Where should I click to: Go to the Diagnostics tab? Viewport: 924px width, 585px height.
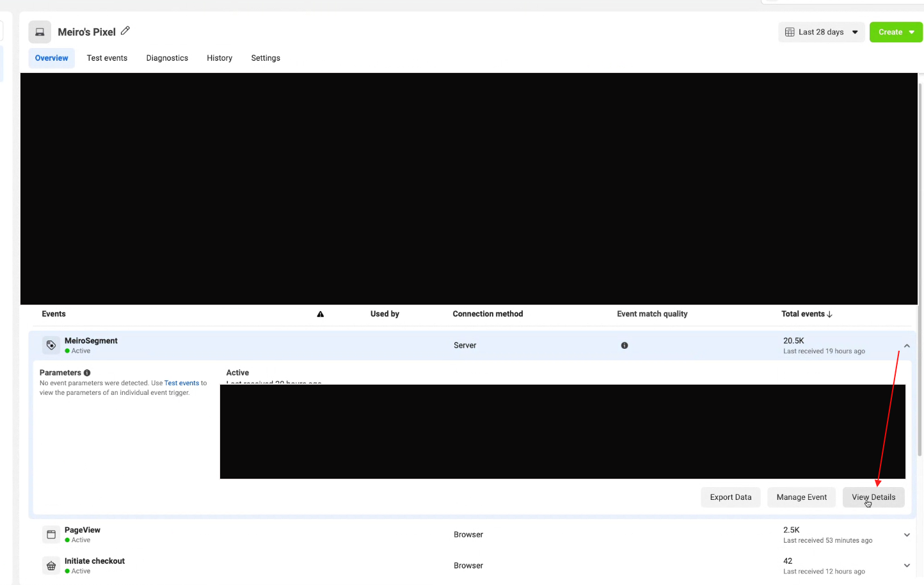click(167, 58)
